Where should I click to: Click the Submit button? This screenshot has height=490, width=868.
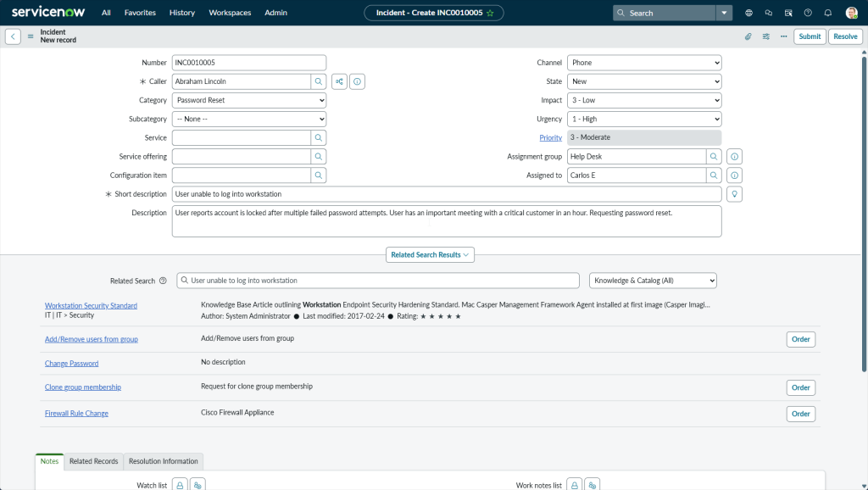[x=810, y=36]
